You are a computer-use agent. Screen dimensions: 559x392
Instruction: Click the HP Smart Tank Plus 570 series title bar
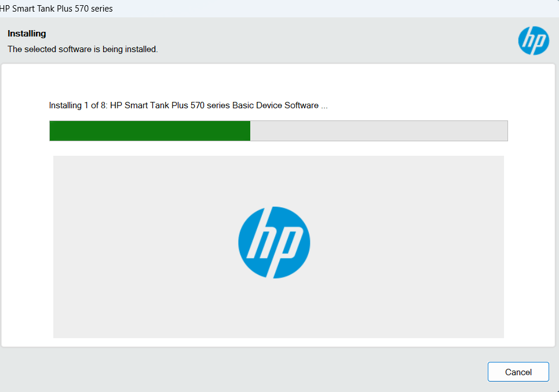coord(57,8)
